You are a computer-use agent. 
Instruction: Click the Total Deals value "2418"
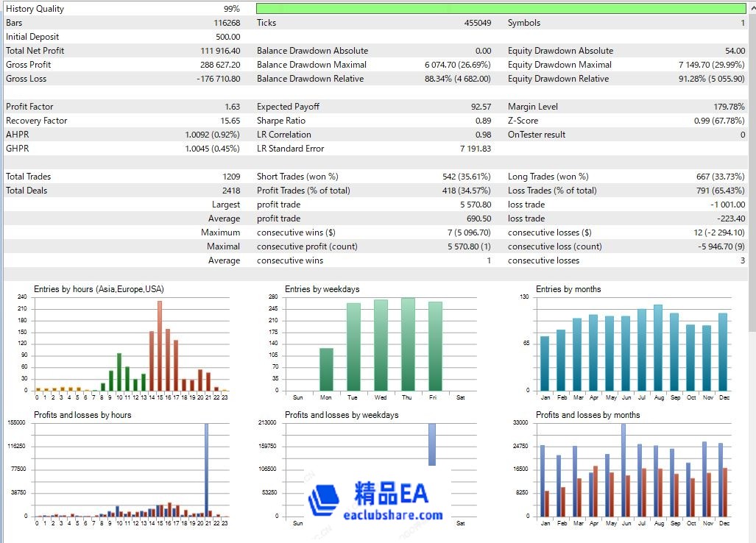coord(231,191)
